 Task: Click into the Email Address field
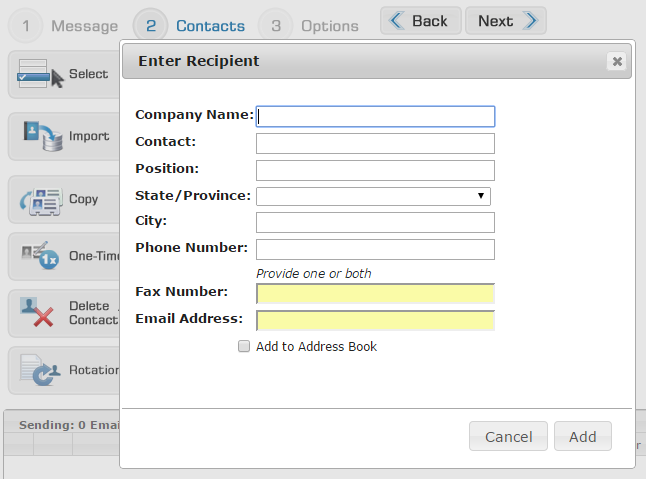[375, 320]
